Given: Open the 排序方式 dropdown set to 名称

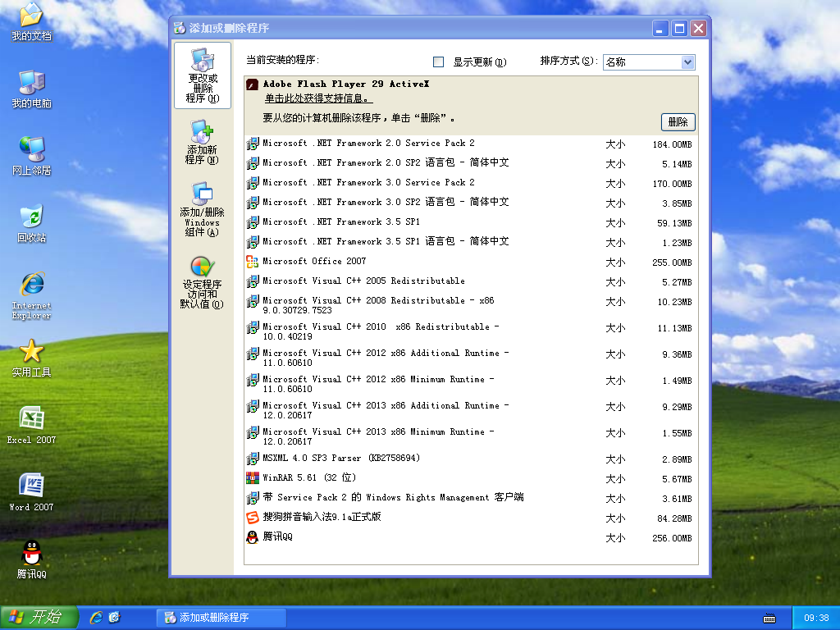Looking at the screenshot, I should (x=649, y=62).
